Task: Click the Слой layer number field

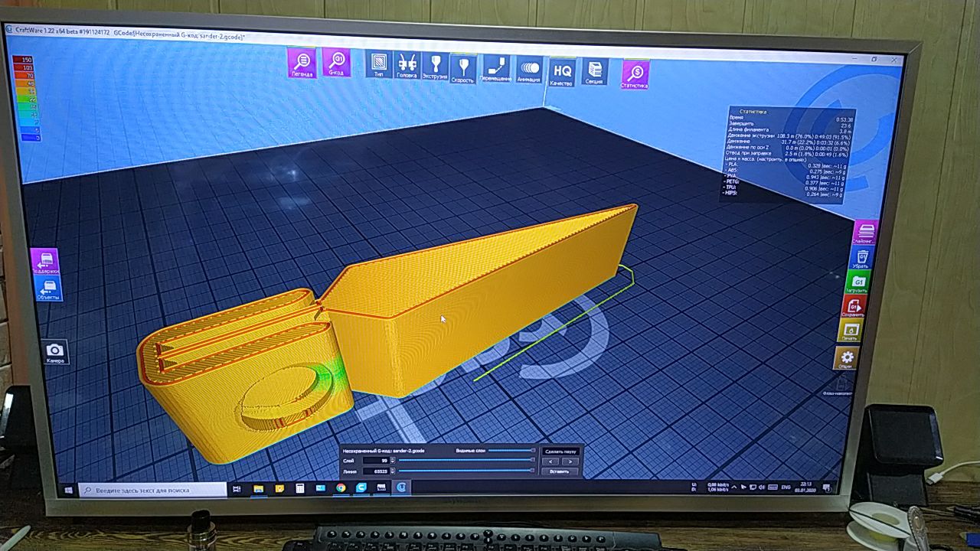Action: coord(375,461)
